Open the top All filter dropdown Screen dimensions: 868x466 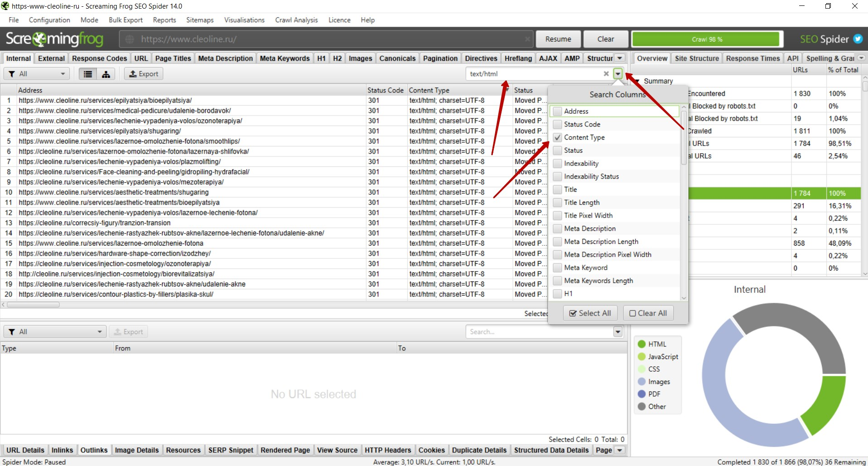click(x=37, y=74)
